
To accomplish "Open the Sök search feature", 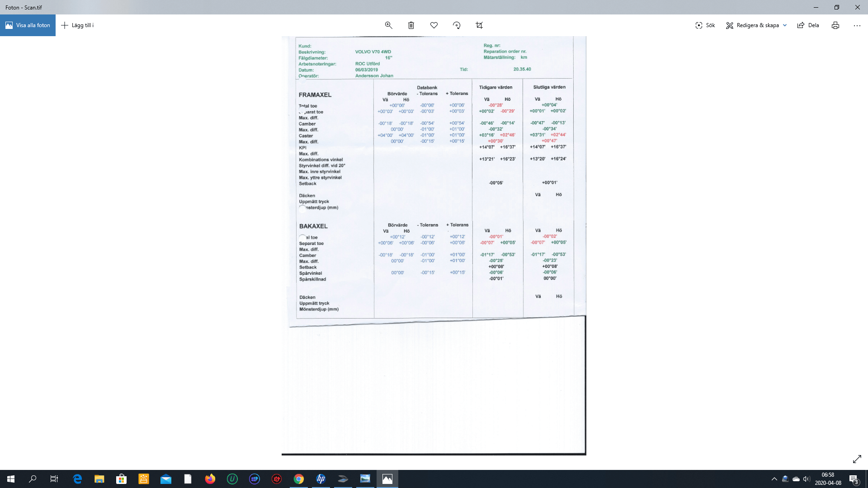I will click(x=705, y=25).
